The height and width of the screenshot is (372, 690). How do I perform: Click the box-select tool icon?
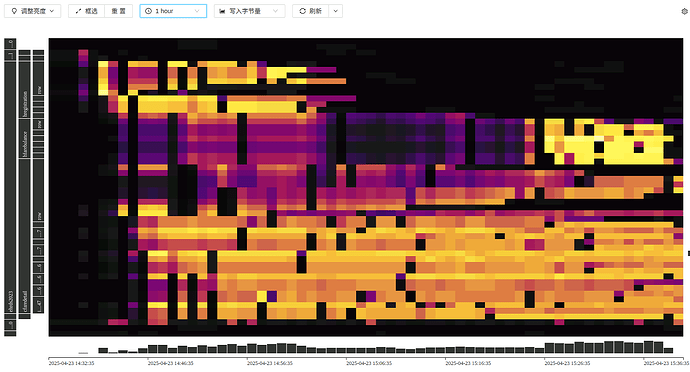[x=78, y=11]
